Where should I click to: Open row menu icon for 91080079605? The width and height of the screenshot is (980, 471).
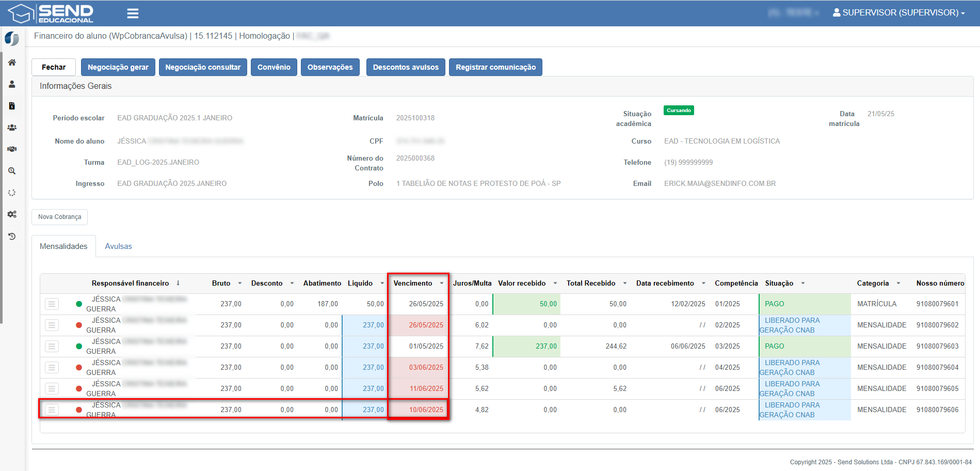(52, 389)
